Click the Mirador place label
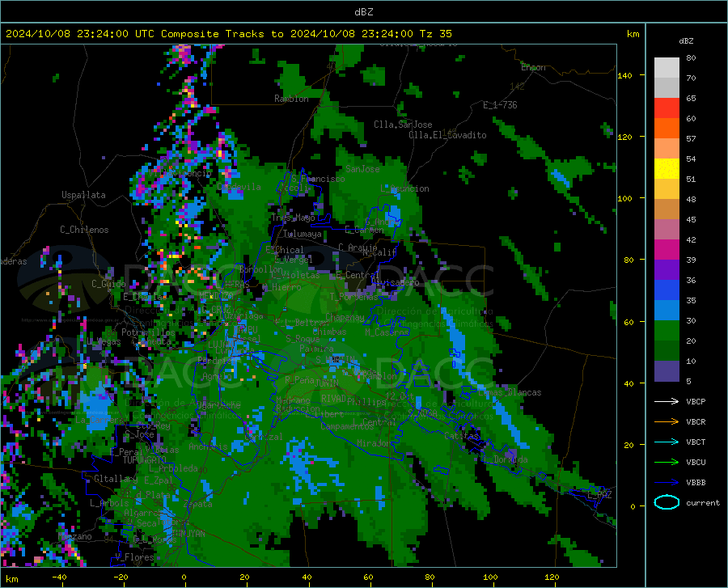The image size is (728, 588). 374,443
